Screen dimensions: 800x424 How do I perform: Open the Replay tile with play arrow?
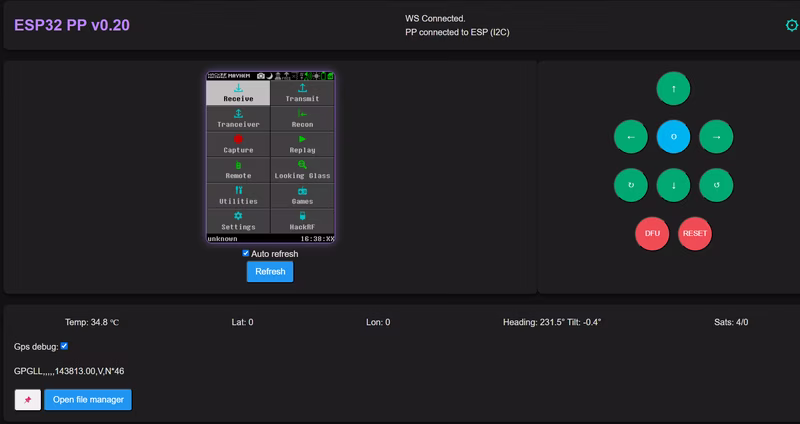click(303, 144)
